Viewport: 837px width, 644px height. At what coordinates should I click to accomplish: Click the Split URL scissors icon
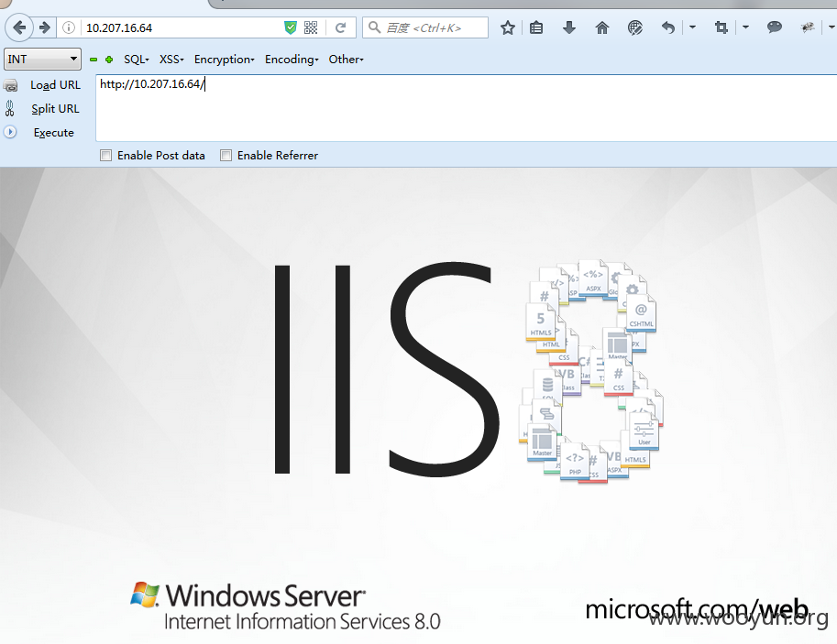coord(9,109)
